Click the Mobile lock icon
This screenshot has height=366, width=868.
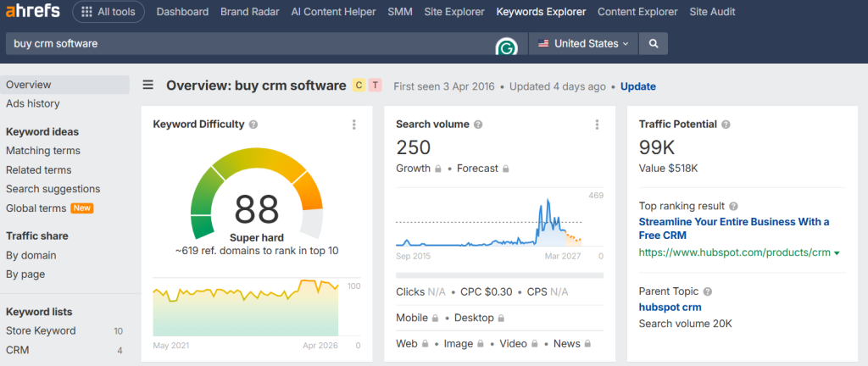click(x=435, y=319)
